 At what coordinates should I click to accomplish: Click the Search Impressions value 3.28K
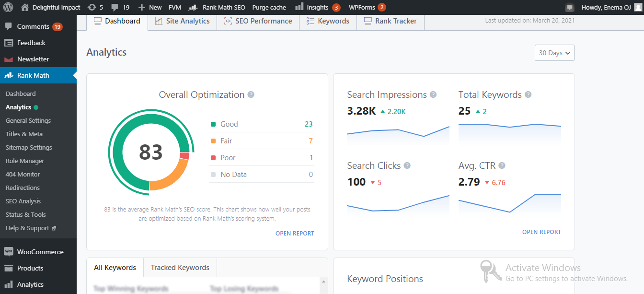[x=361, y=111]
